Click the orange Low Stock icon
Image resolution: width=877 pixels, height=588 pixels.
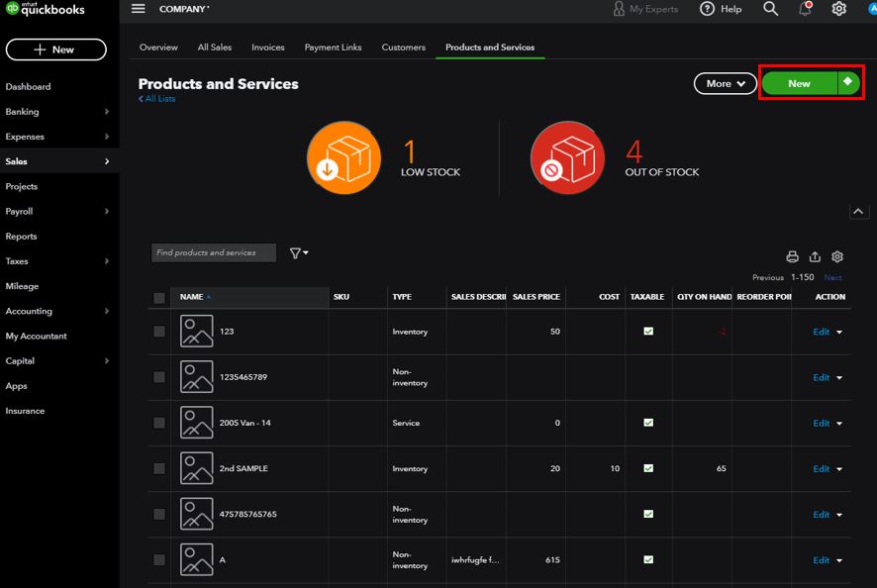(x=343, y=158)
